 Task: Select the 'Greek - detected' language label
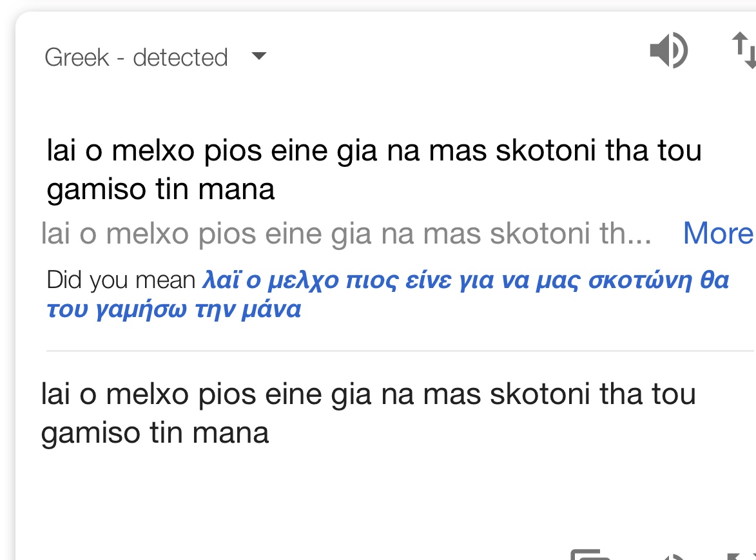136,57
